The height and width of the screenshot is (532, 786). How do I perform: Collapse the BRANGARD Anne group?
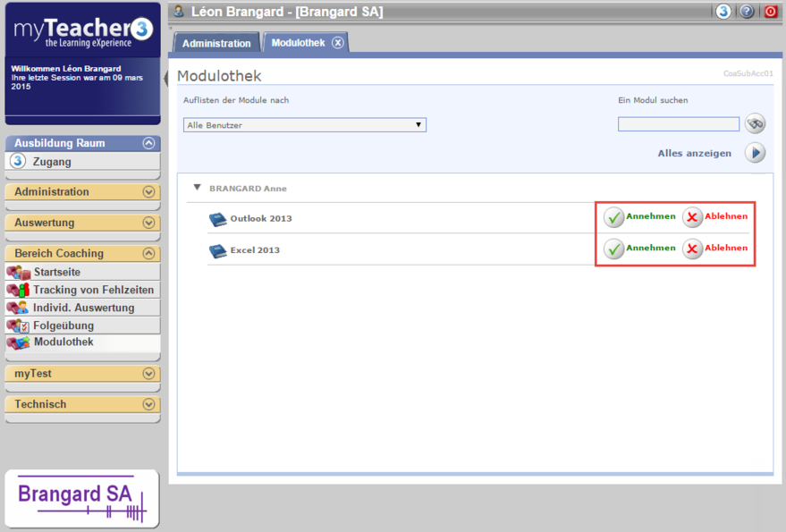pos(198,189)
